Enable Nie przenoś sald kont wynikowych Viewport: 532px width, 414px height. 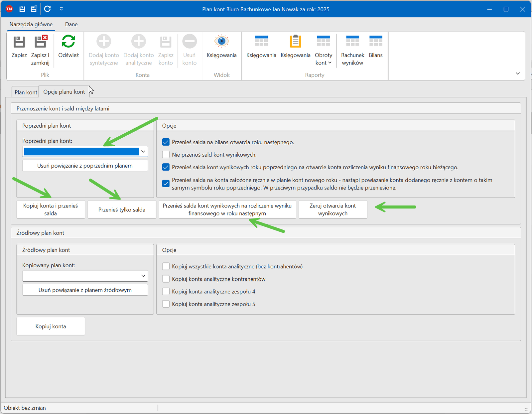pos(166,155)
